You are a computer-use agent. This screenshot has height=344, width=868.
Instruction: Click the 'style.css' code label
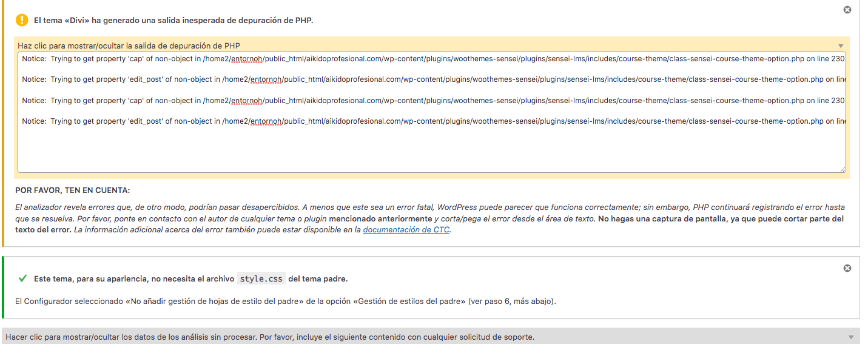[x=261, y=278]
